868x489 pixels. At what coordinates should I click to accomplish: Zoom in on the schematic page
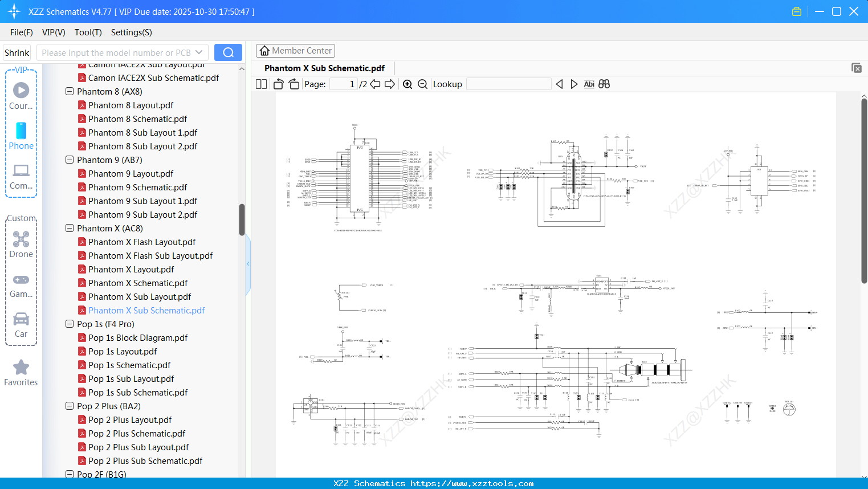[x=407, y=84]
